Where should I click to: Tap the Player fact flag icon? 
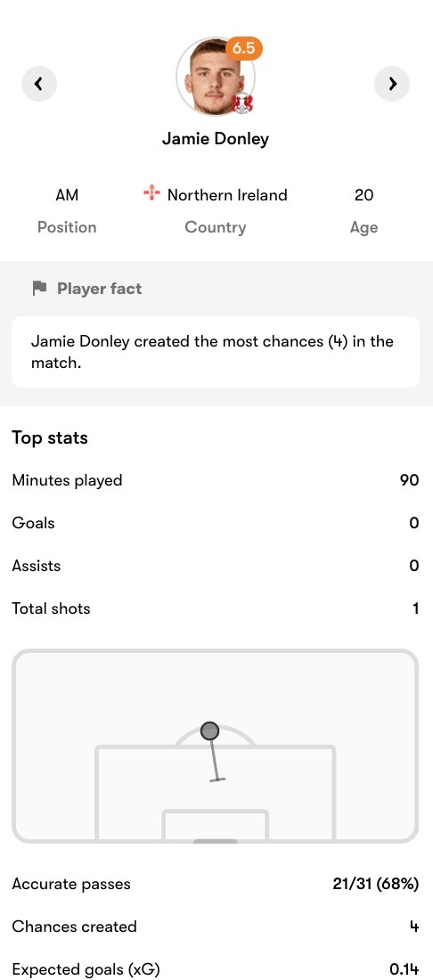coord(39,288)
